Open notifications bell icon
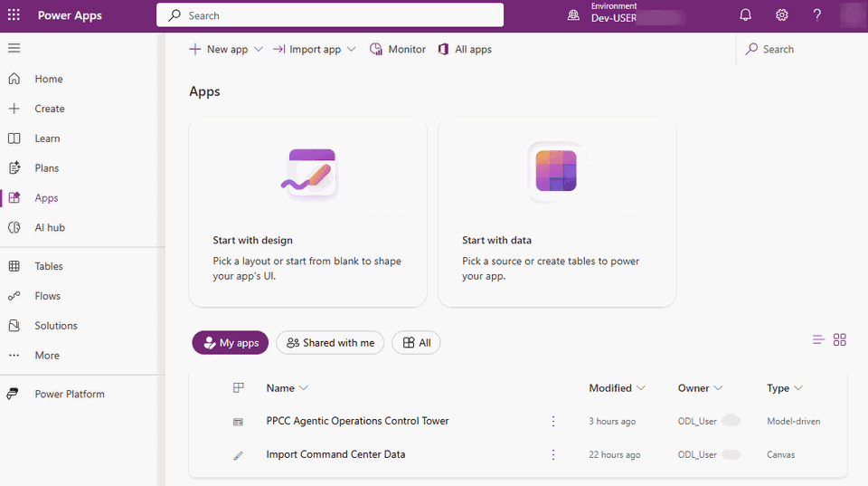The height and width of the screenshot is (486, 868). pos(746,15)
